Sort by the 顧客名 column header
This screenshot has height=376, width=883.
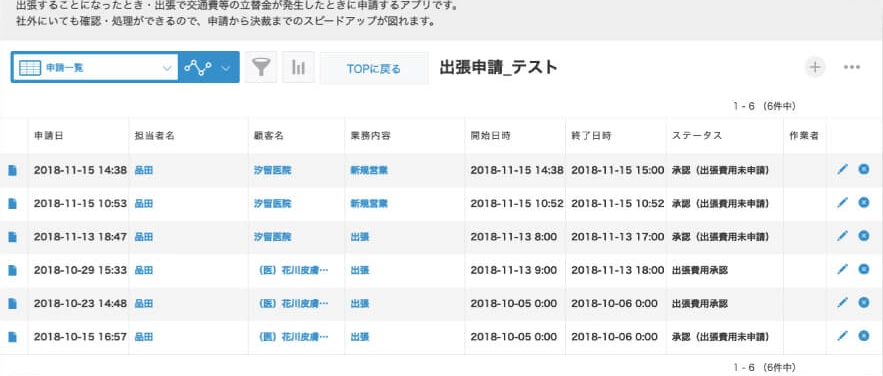(x=269, y=136)
